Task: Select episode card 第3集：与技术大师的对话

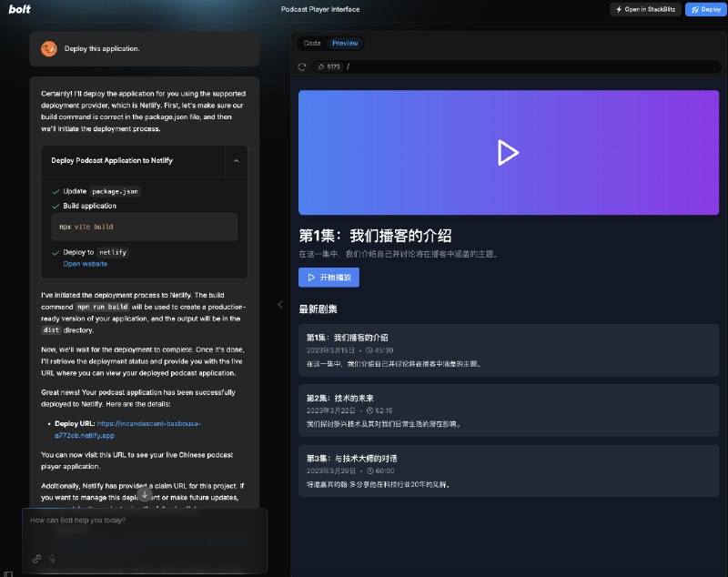Action: point(509,471)
